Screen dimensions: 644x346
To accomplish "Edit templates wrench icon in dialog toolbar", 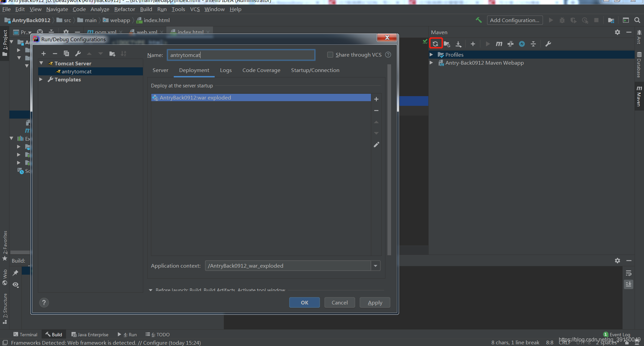I will 78,54.
